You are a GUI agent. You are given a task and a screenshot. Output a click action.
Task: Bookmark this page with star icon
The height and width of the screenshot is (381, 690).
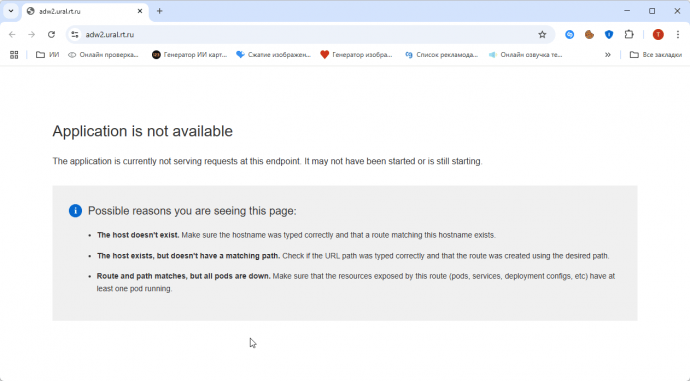(542, 34)
